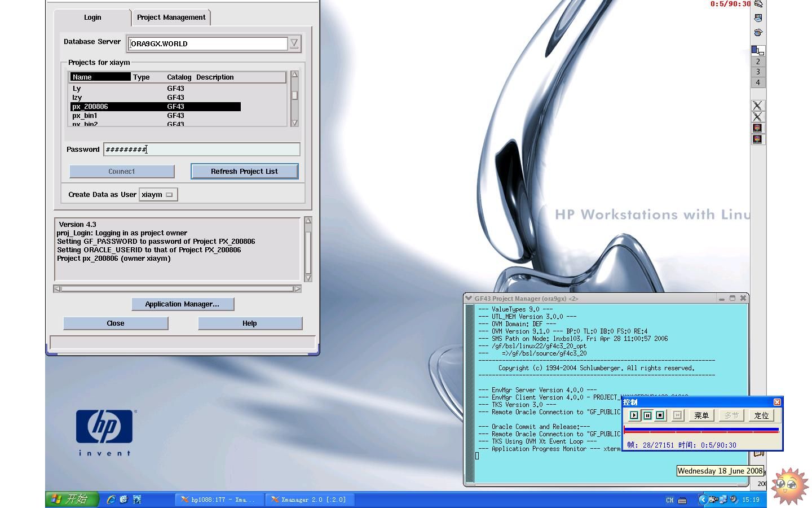The width and height of the screenshot is (812, 508).
Task: Open the first launcher icon on the side panel
Action: click(x=758, y=4)
